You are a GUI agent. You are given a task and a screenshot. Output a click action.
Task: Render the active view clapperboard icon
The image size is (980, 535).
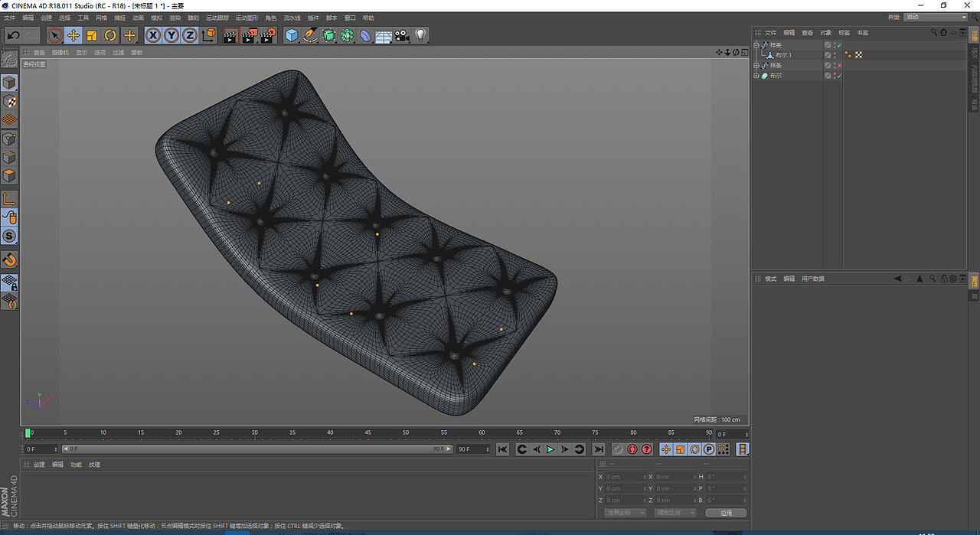[231, 35]
